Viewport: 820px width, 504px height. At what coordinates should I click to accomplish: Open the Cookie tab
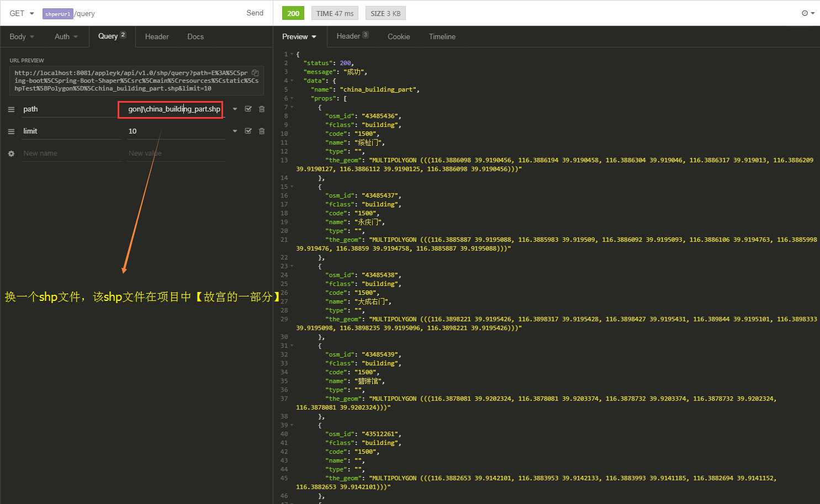(399, 36)
